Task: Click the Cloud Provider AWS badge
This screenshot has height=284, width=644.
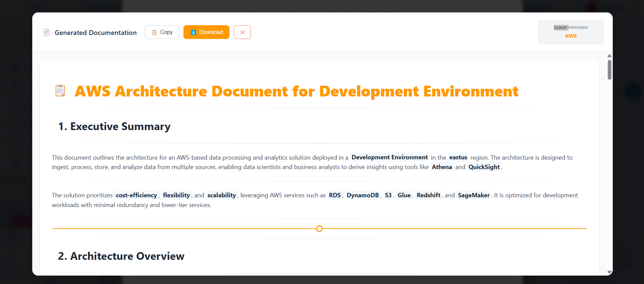Action: [x=570, y=32]
